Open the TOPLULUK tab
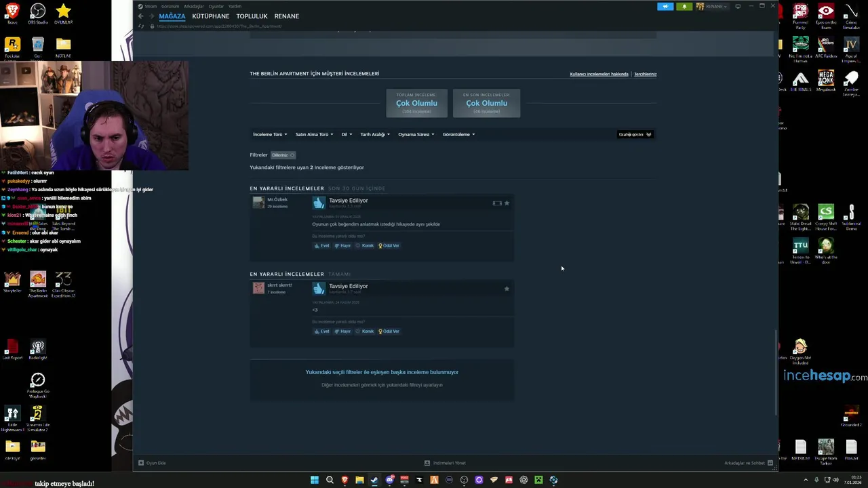The height and width of the screenshot is (488, 868). (x=252, y=16)
